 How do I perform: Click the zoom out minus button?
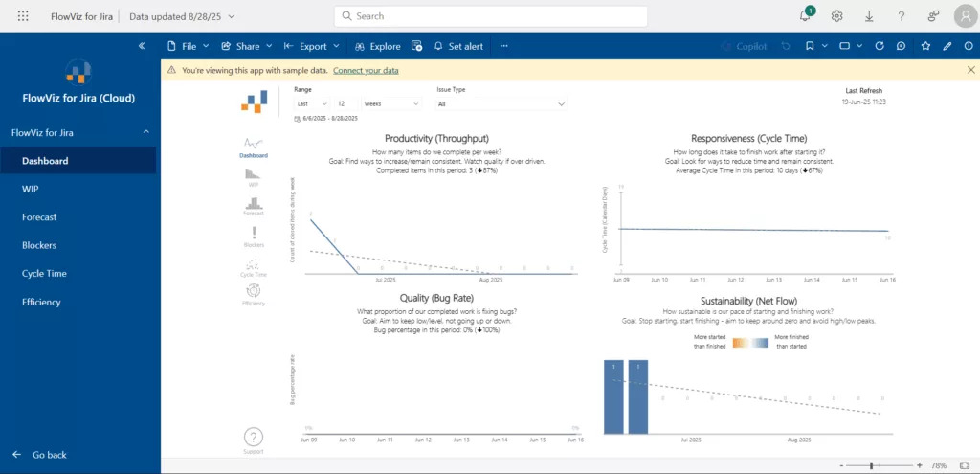(842, 465)
